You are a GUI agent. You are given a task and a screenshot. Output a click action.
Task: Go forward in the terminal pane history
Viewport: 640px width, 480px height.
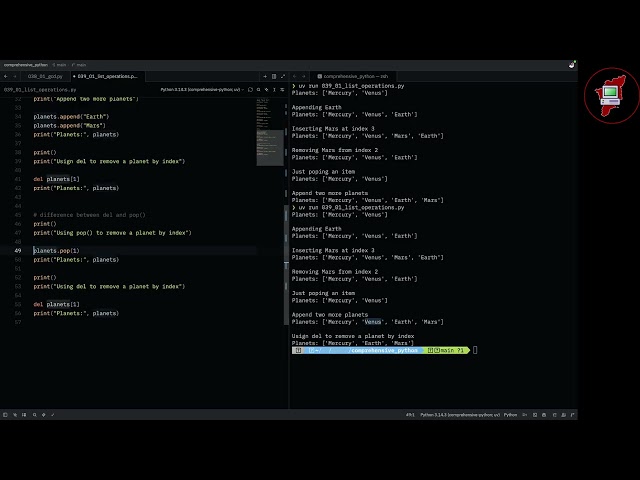coord(304,76)
